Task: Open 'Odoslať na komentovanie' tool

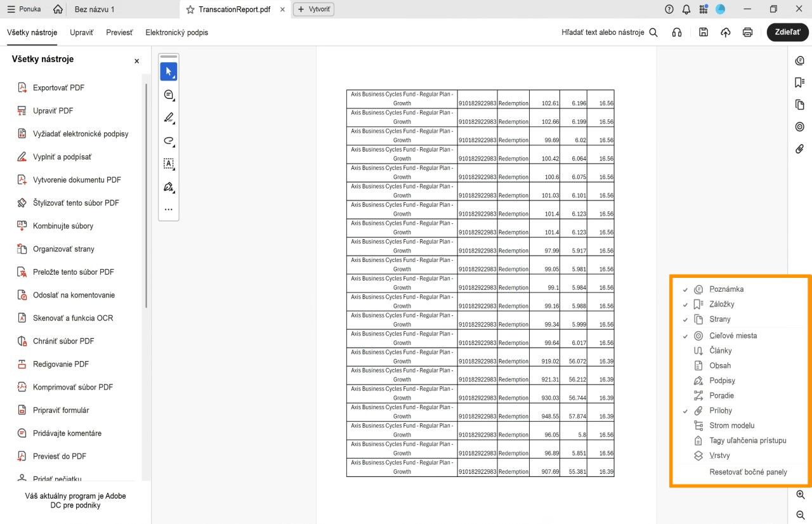Action: [x=66, y=295]
